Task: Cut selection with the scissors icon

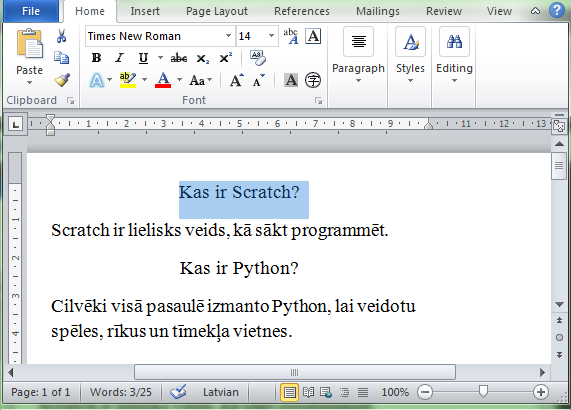Action: click(x=62, y=36)
